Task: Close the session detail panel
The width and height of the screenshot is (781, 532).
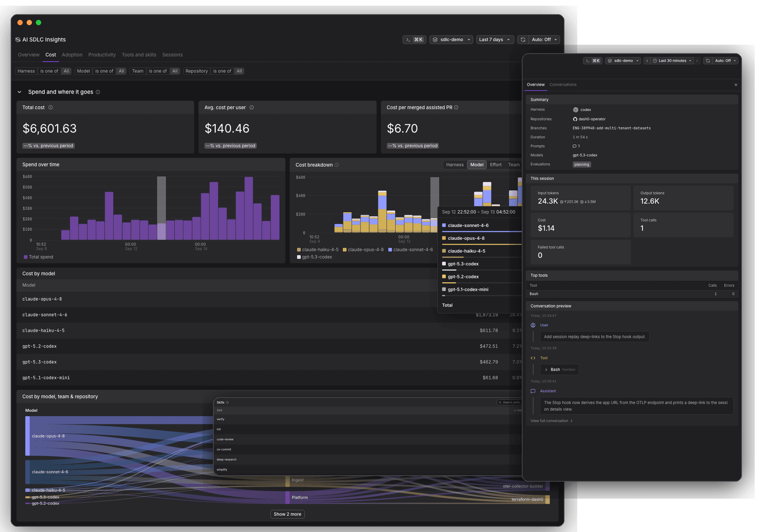Action: click(x=736, y=85)
